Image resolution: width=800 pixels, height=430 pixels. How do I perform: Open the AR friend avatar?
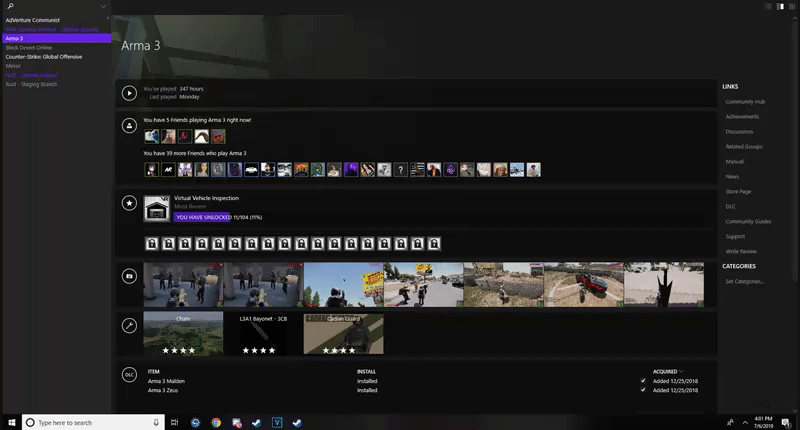click(x=168, y=170)
